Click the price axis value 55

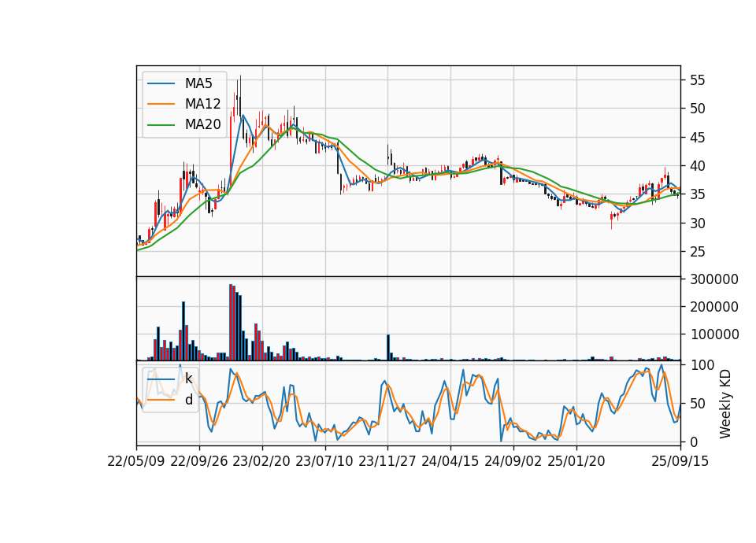click(x=698, y=80)
